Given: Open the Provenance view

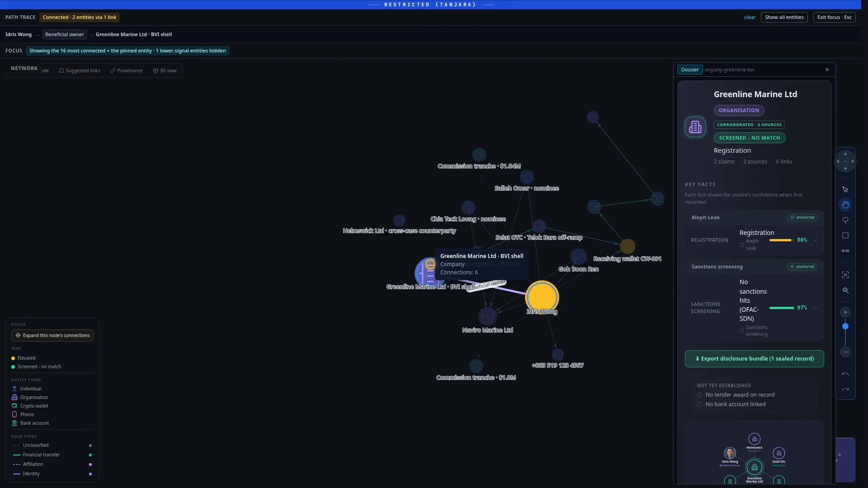Looking at the screenshot, I should (127, 70).
